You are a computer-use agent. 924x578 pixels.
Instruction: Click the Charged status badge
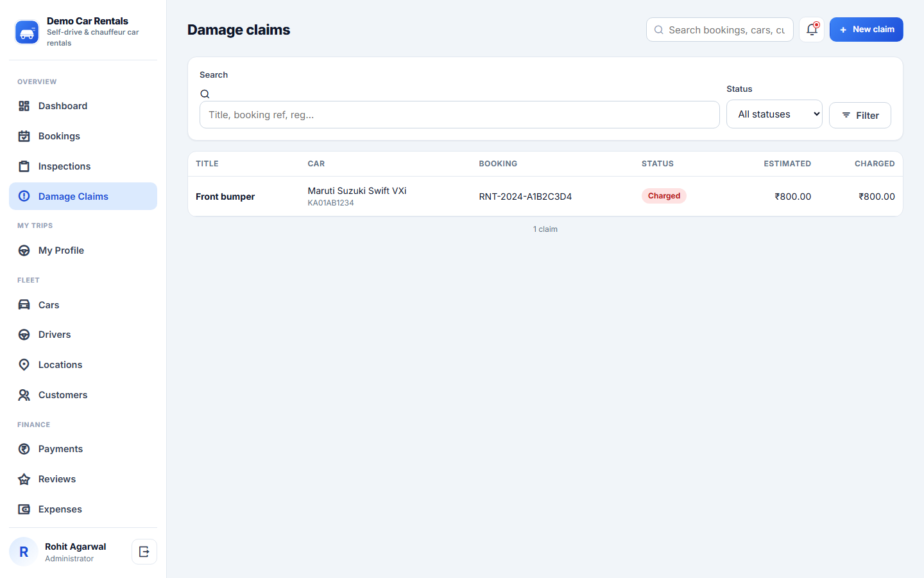coord(664,196)
